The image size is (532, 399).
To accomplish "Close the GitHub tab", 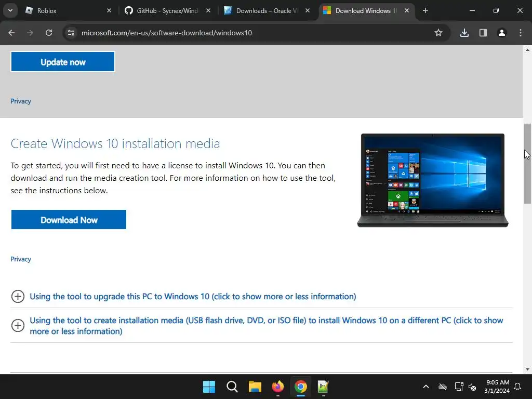I will click(208, 10).
